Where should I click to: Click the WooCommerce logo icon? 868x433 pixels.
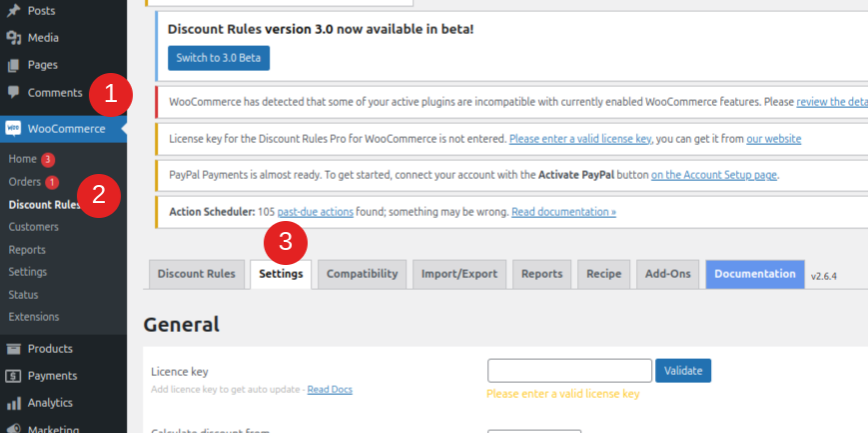pyautogui.click(x=13, y=128)
